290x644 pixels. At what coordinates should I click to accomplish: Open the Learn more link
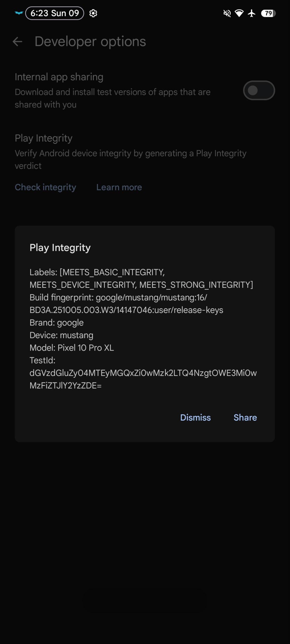click(119, 187)
